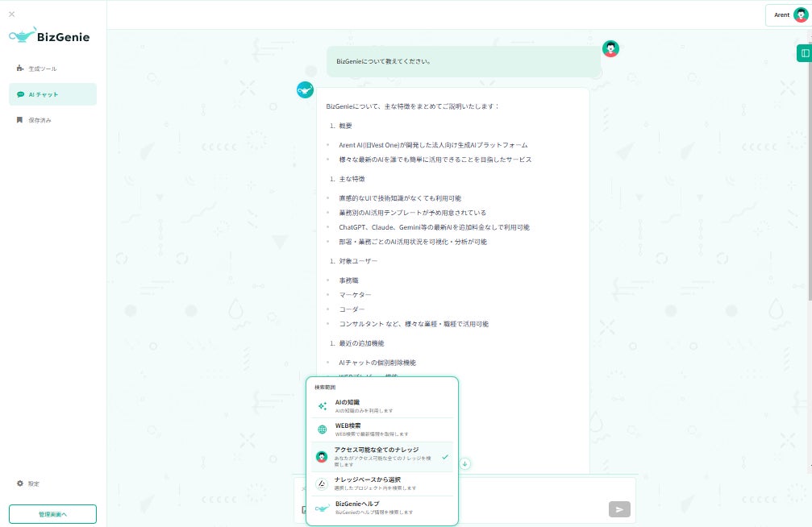
Task: Click the 最近の追加機能 heading
Action: pos(361,343)
